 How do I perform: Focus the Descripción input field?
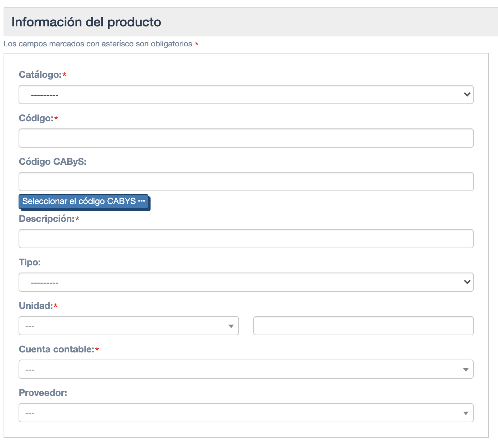pyautogui.click(x=246, y=238)
